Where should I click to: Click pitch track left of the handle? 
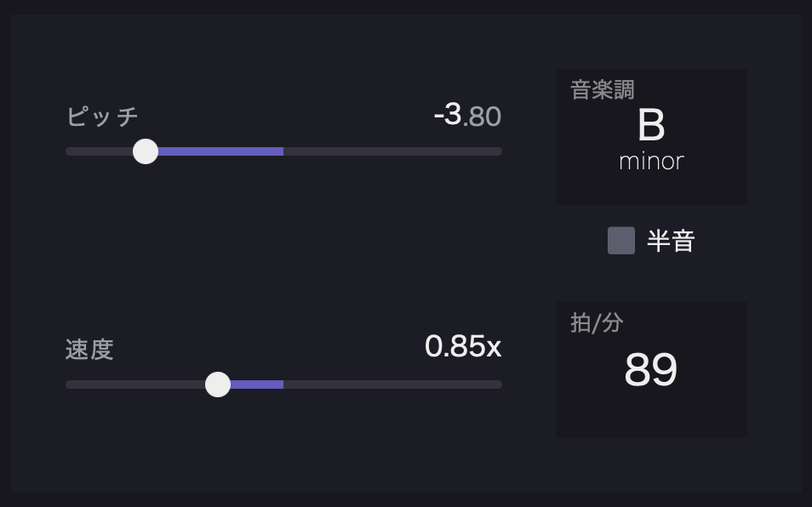click(x=98, y=151)
